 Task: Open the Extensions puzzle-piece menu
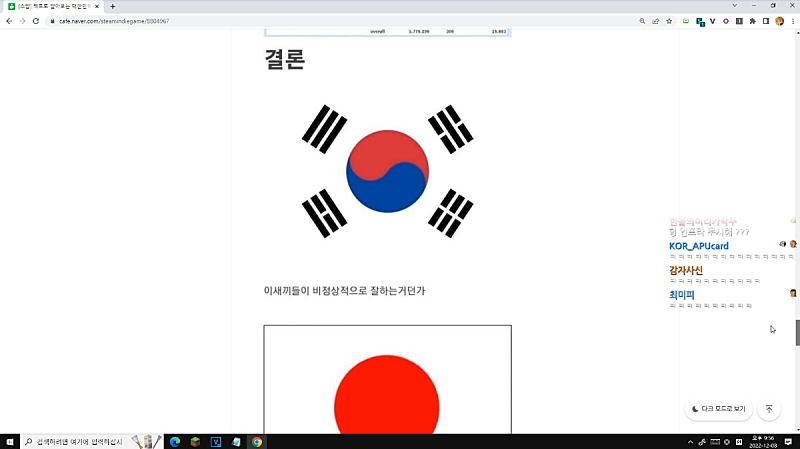click(x=753, y=21)
